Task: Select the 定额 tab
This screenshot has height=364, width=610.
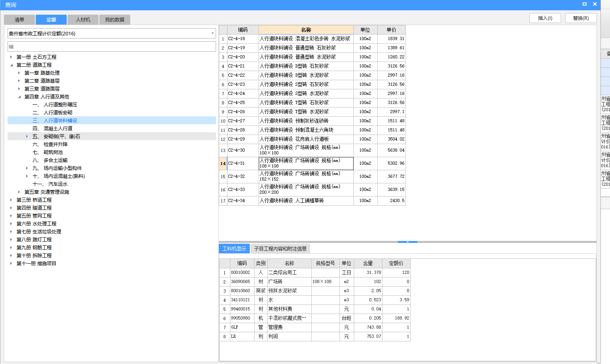Action: (51, 19)
